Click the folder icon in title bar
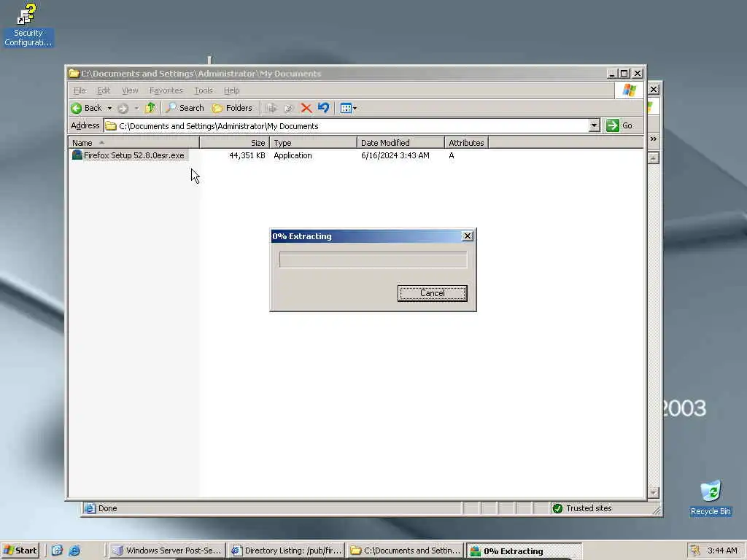Image resolution: width=747 pixels, height=560 pixels. pyautogui.click(x=74, y=74)
